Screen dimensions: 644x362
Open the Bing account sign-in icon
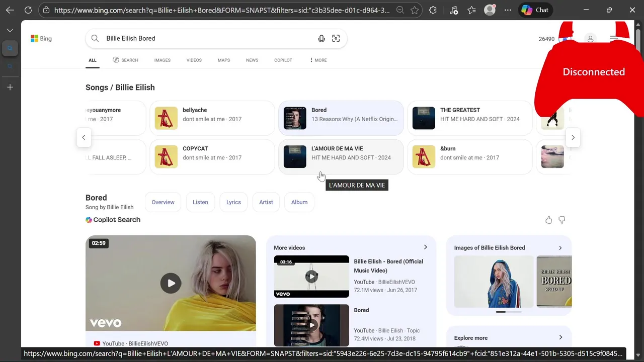tap(591, 39)
